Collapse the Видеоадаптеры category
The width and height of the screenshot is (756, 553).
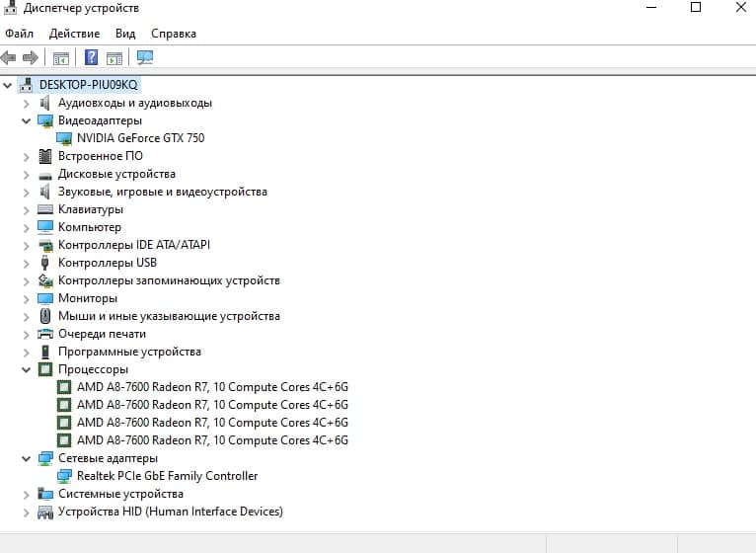26,120
